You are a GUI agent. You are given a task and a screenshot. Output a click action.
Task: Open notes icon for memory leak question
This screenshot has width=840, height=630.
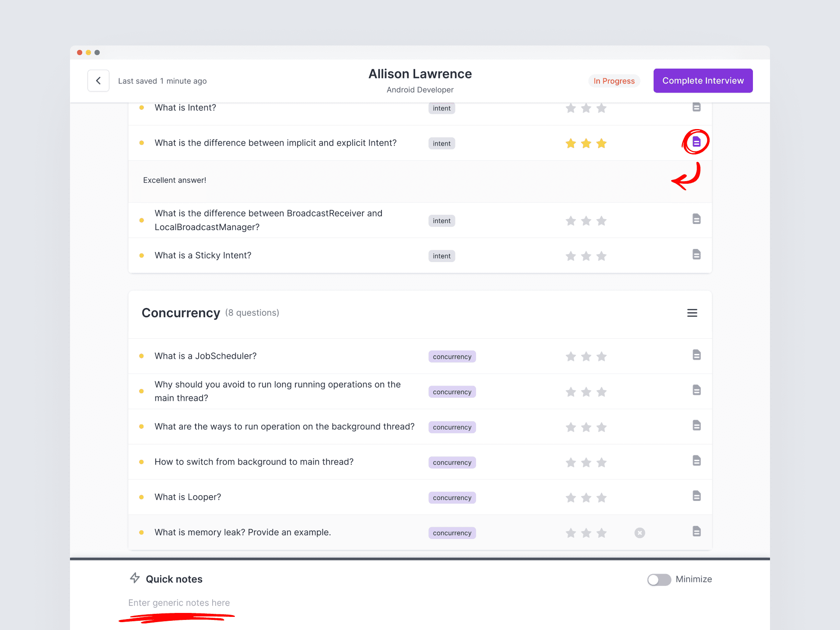point(696,532)
